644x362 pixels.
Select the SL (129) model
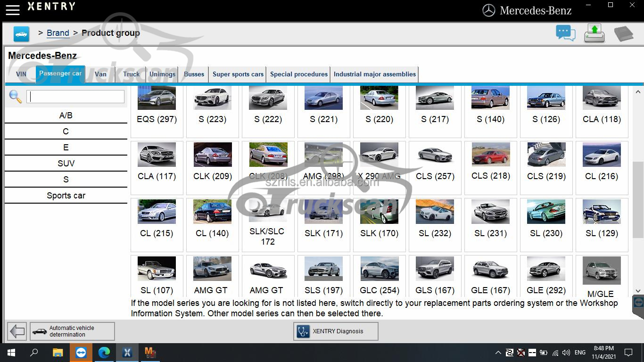click(x=602, y=225)
